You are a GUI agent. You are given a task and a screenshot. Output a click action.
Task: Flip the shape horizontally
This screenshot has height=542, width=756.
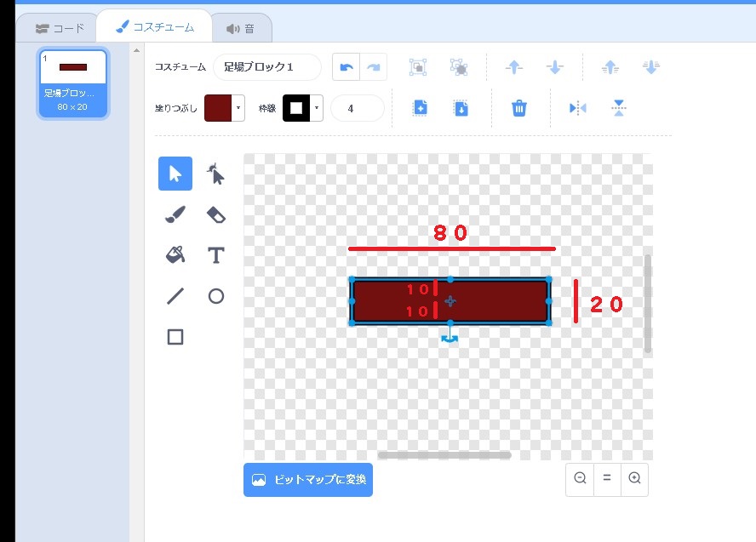pyautogui.click(x=578, y=108)
